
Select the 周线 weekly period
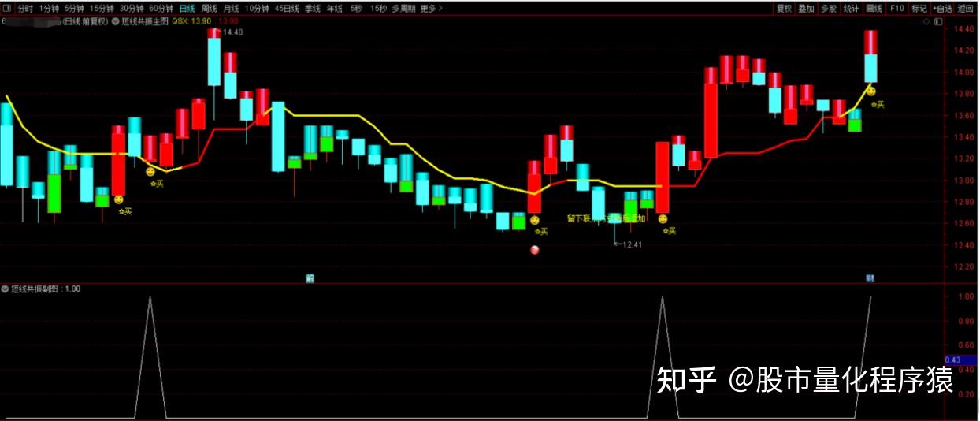pos(210,9)
